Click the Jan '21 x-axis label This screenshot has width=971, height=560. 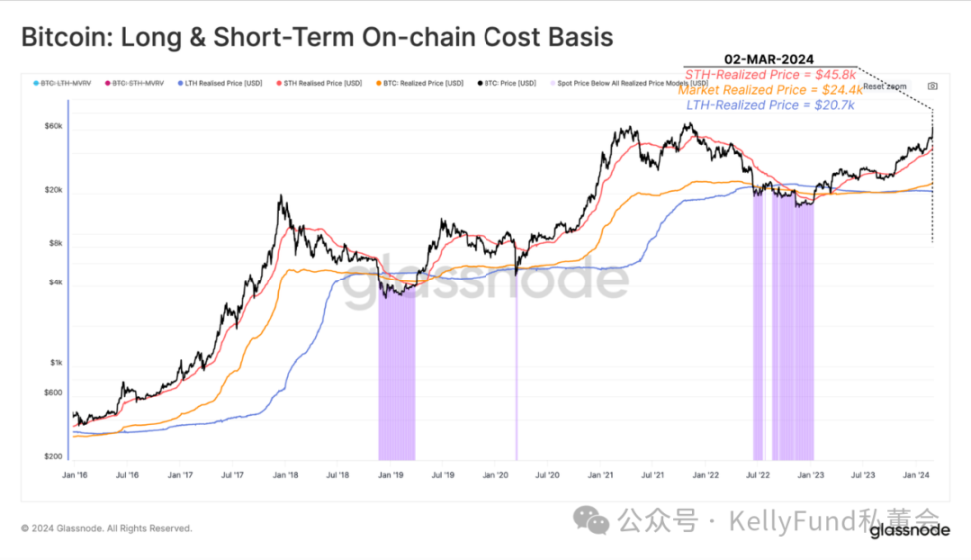[x=600, y=478]
